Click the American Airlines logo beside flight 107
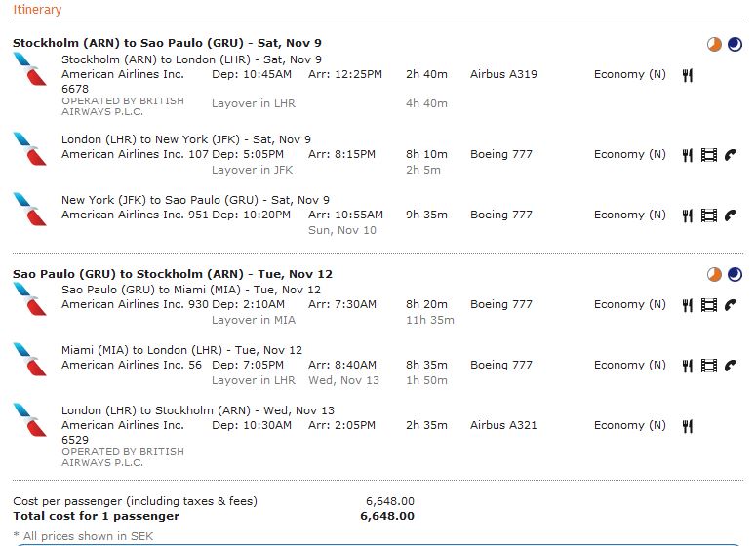 coord(30,148)
